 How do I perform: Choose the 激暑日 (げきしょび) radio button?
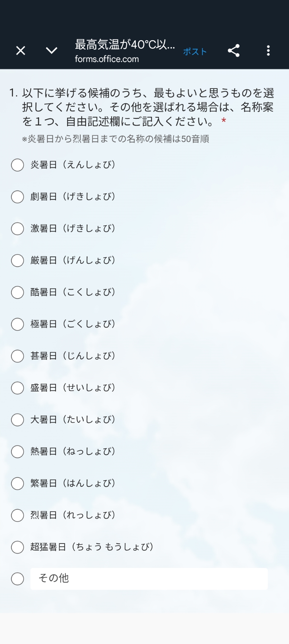(x=18, y=229)
